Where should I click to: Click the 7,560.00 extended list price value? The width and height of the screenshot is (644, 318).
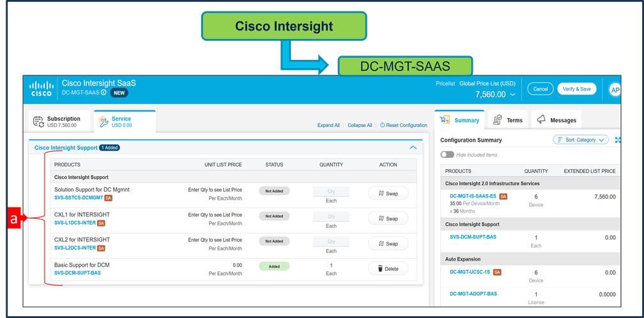(x=605, y=197)
